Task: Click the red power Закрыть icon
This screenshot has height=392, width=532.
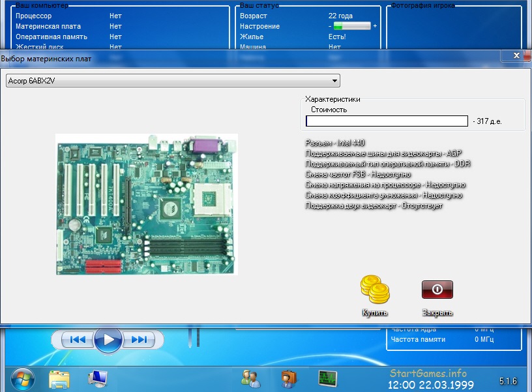Action: click(x=437, y=290)
